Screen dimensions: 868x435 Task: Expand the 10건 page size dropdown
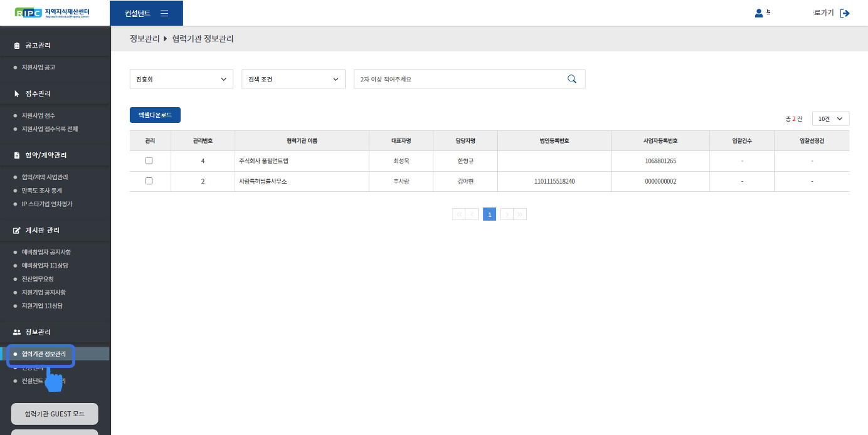click(830, 118)
